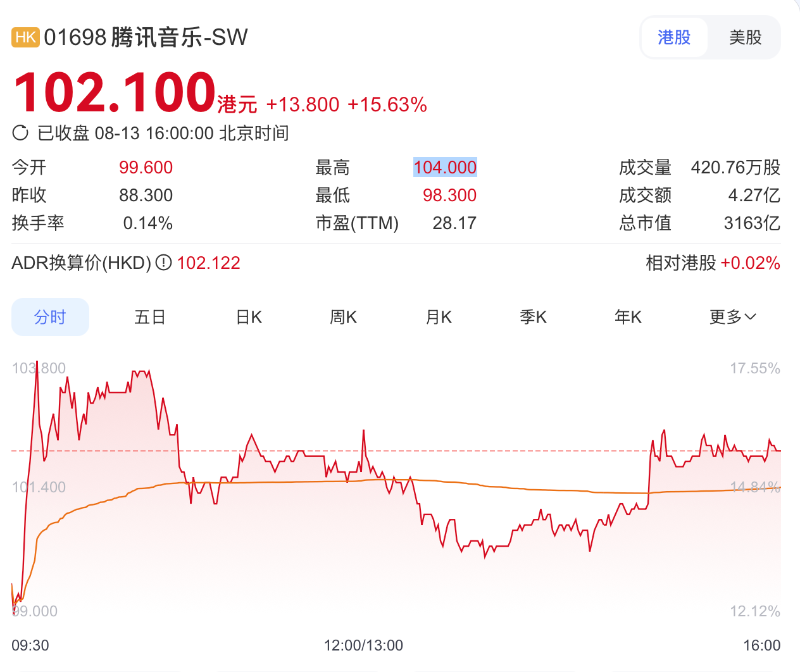Click the close time 08-13 16:00:00 北京时间
The image size is (800, 672).
[192, 133]
